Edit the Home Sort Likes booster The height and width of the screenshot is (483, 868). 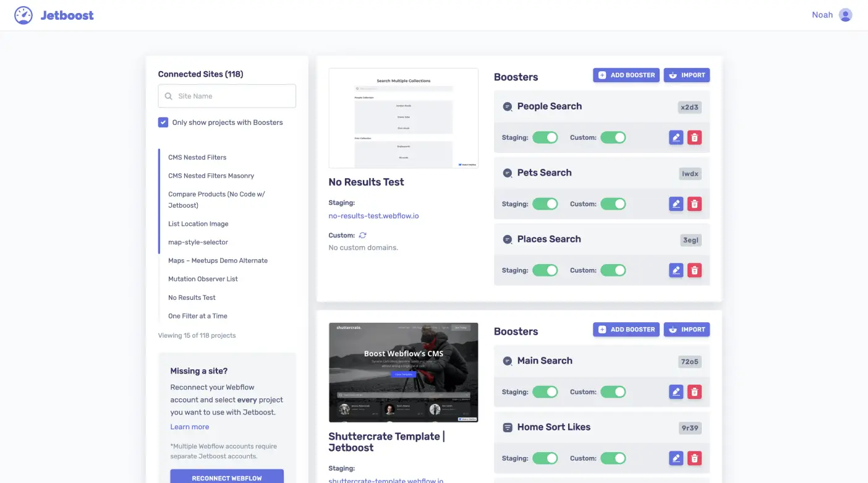pyautogui.click(x=676, y=458)
